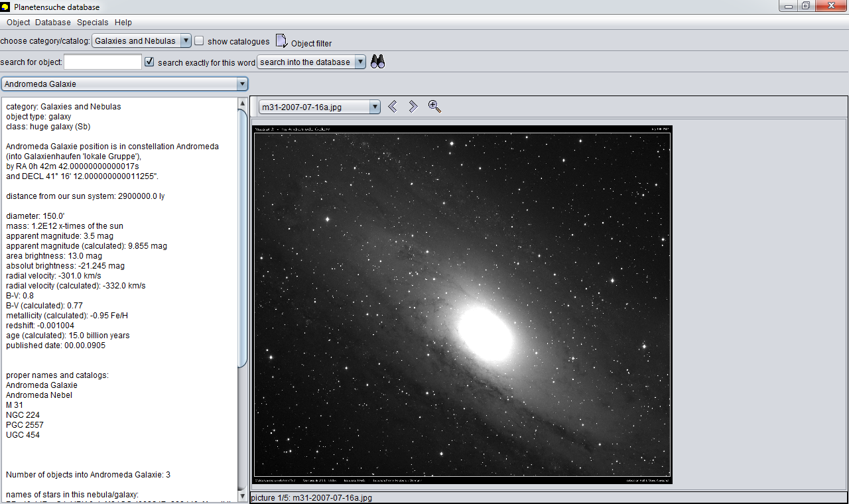Viewport: 849px width, 504px height.
Task: Click 'apparent magnitude: 3.5 mag' line
Action: coord(60,236)
